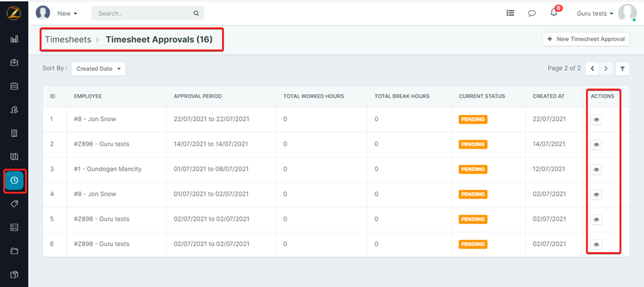
Task: Open the New dropdown menu
Action: (67, 13)
